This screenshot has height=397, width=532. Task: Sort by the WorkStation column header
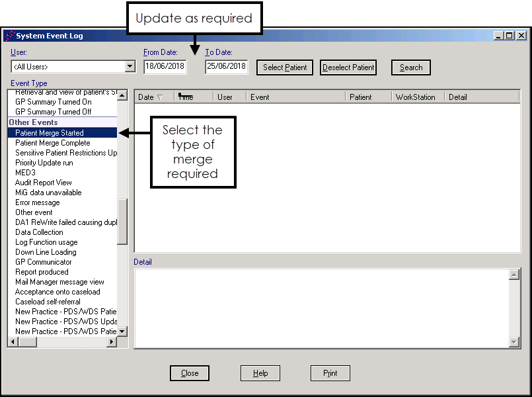415,97
